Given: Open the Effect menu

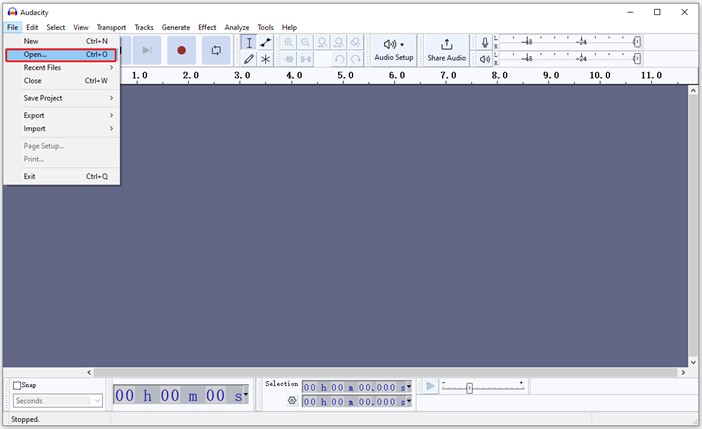Looking at the screenshot, I should tap(207, 27).
